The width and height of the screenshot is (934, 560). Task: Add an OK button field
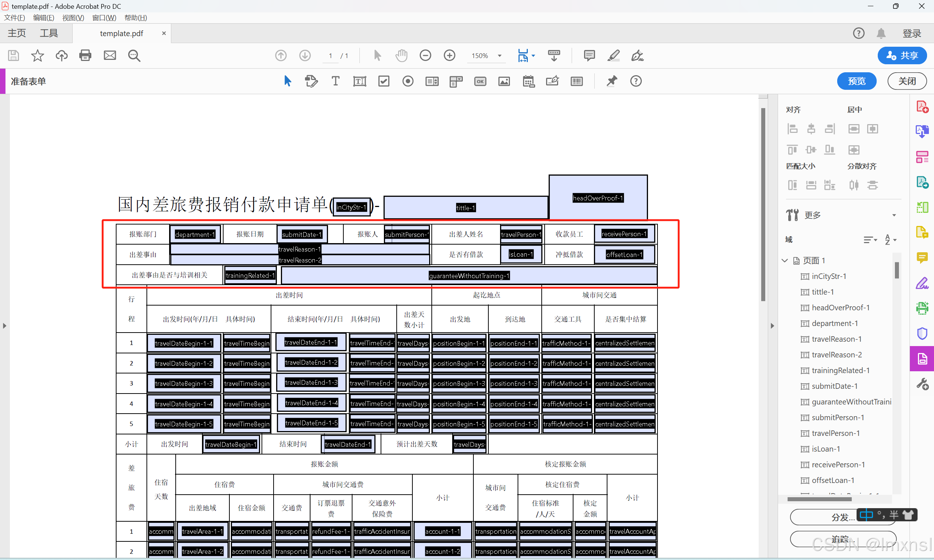(x=480, y=81)
